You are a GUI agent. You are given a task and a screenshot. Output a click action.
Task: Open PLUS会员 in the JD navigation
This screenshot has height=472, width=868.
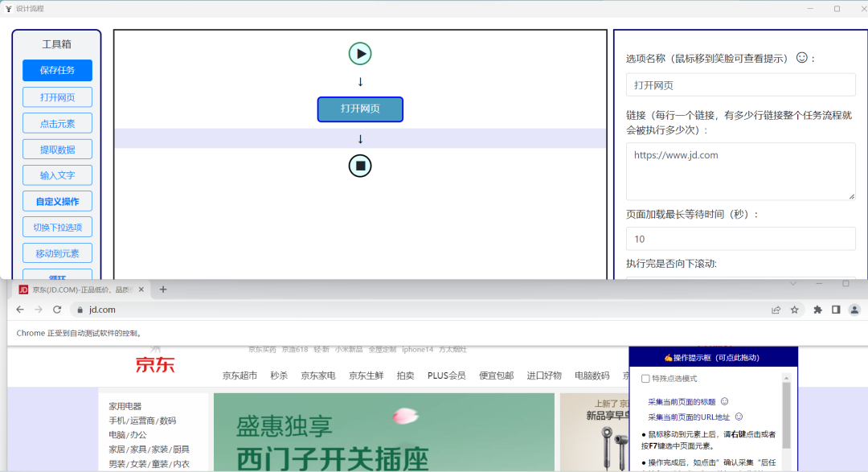[446, 376]
